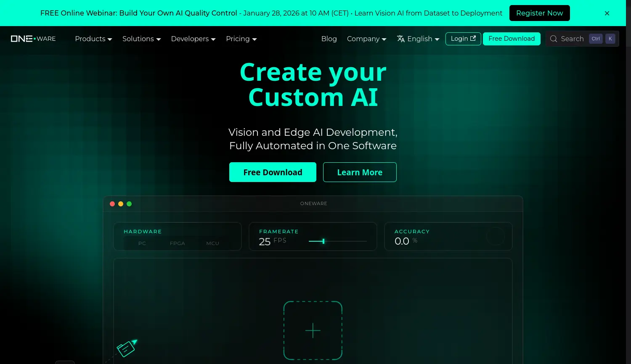This screenshot has height=364, width=631.
Task: Click the yellow dot in mock window
Action: coord(121,204)
